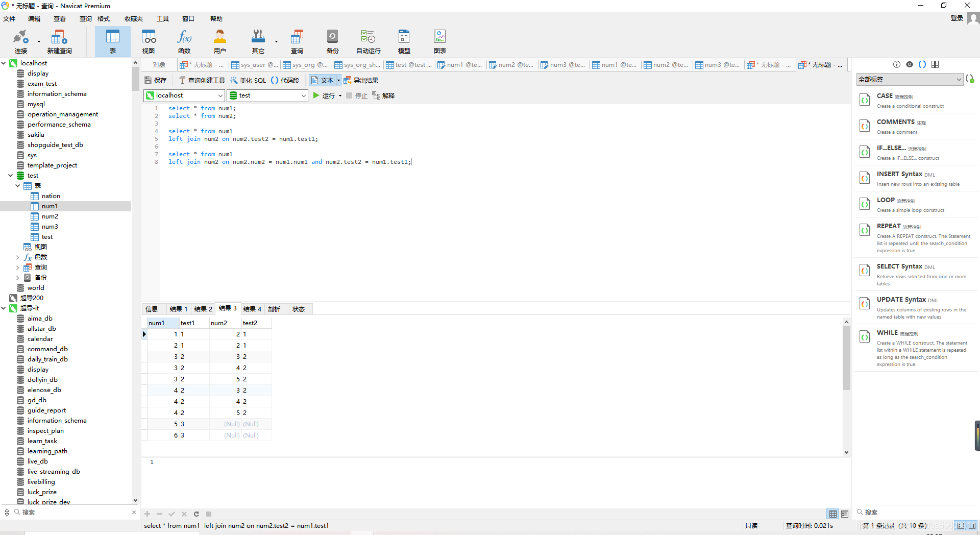Switch to the 结果 1 tab
This screenshot has height=535, width=980.
179,309
